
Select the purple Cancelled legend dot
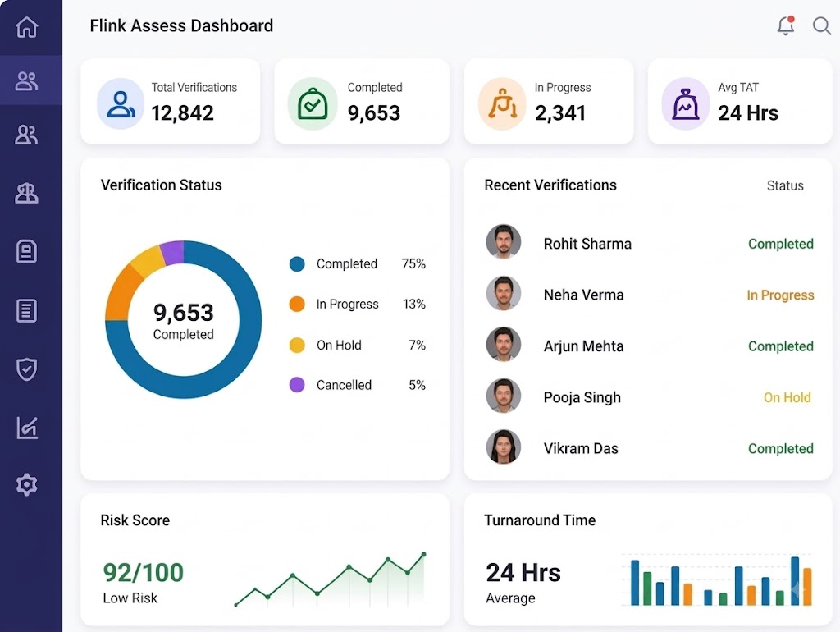(297, 384)
